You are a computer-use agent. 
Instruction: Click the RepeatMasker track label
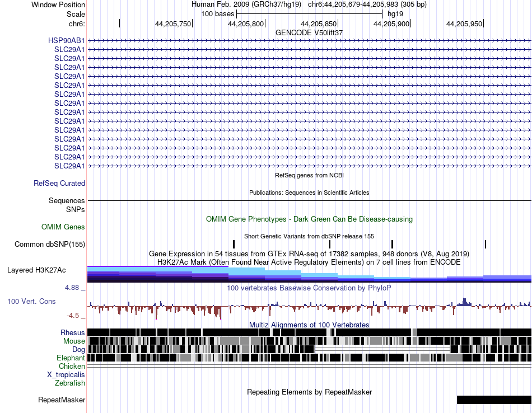pyautogui.click(x=62, y=400)
